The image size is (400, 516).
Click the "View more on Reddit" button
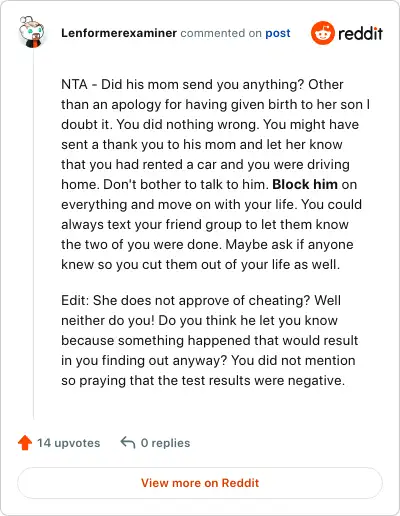coord(200,483)
